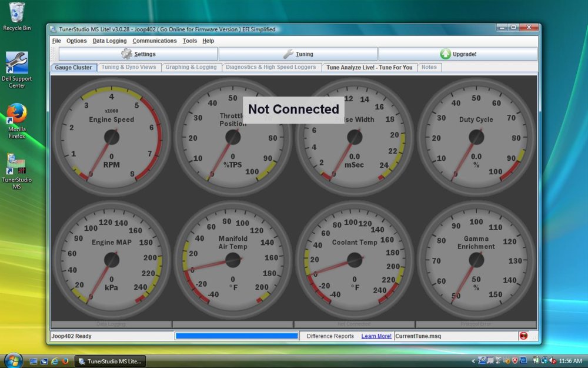The width and height of the screenshot is (588, 368).
Task: Click the Windows Start orb
Action: pos(13,360)
